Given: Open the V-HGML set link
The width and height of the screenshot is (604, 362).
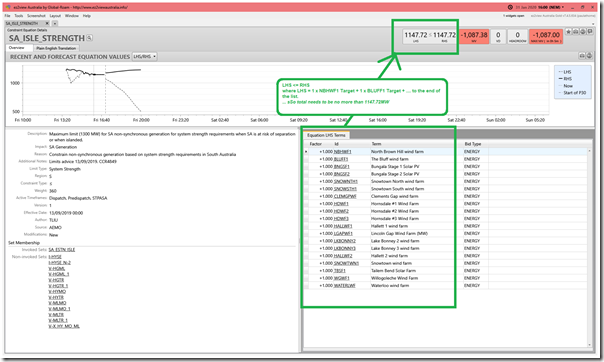Looking at the screenshot, I should click(x=57, y=268).
